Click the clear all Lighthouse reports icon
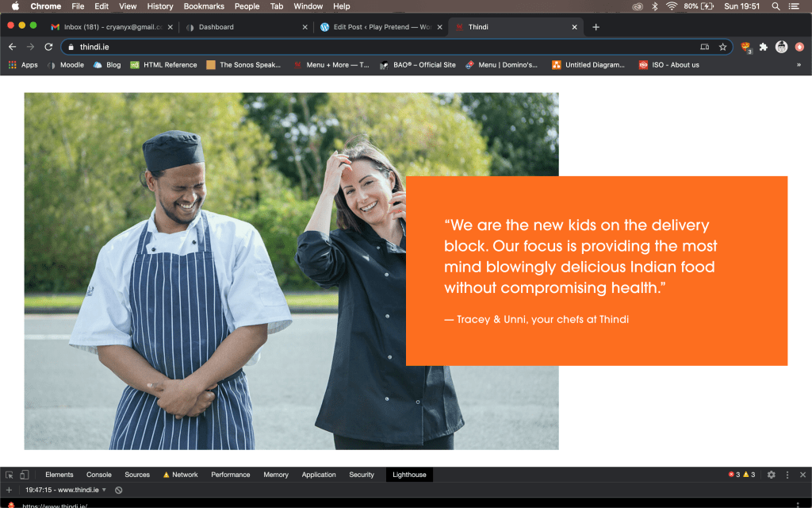The image size is (812, 508). (x=118, y=491)
